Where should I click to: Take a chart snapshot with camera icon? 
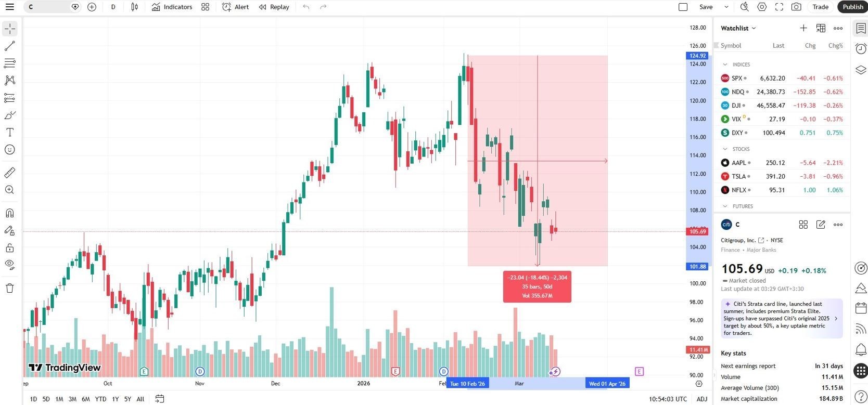tap(796, 7)
